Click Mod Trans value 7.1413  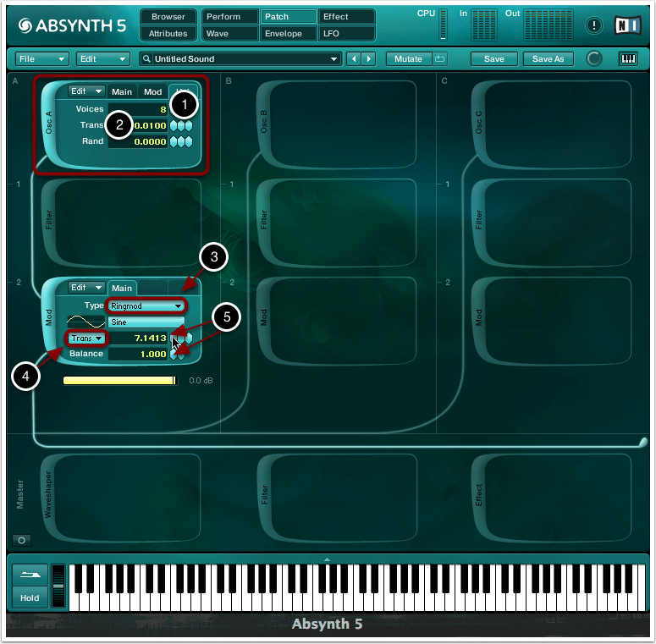pos(138,338)
